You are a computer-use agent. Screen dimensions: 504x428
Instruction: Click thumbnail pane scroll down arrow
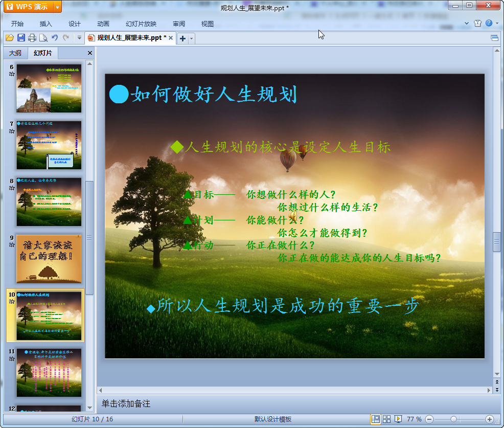click(x=89, y=408)
